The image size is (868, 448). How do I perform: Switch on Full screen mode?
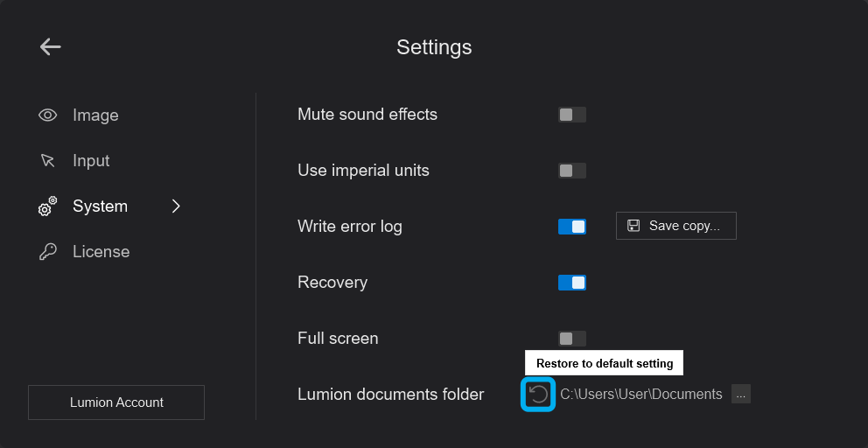pyautogui.click(x=572, y=339)
